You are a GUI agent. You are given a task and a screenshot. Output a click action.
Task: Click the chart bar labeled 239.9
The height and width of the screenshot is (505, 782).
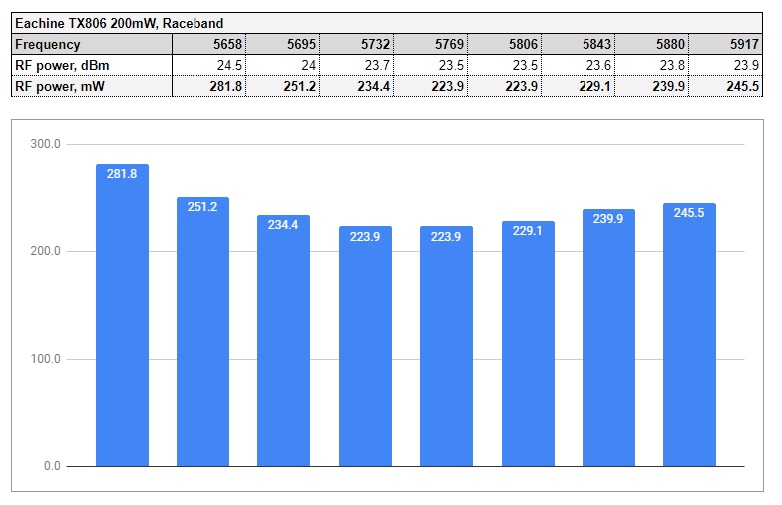tap(609, 337)
